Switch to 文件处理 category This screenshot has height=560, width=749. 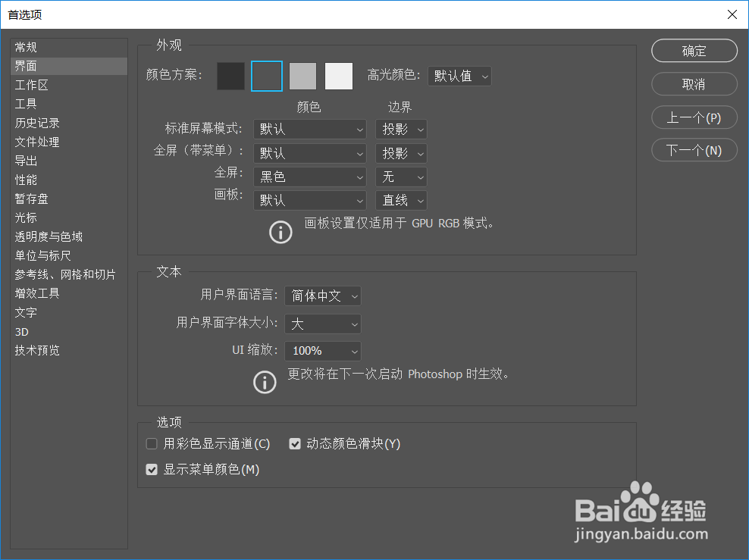point(69,142)
